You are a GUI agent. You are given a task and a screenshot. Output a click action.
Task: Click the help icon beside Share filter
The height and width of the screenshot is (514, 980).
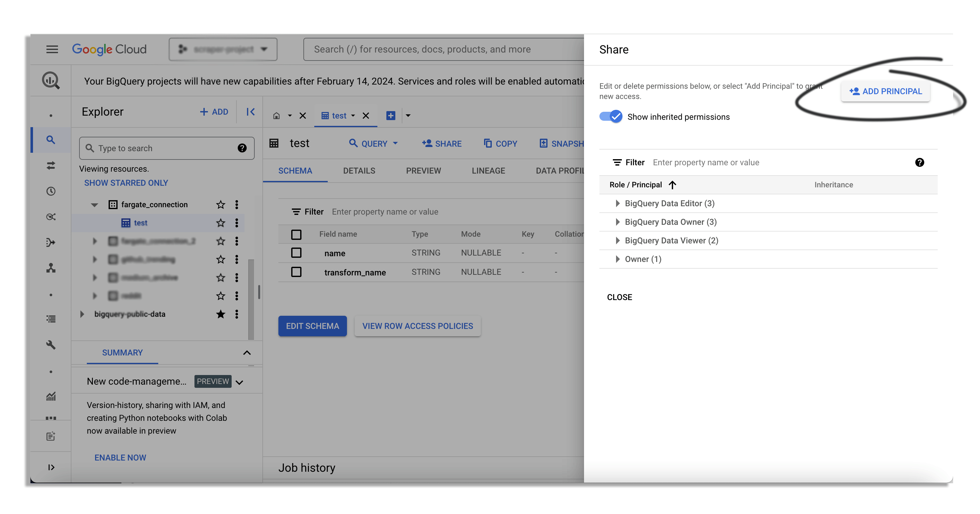919,162
